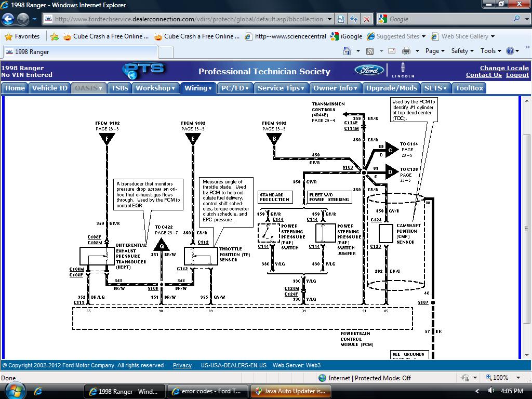Click the vertical scrollbar thumb
The image size is (532, 399).
pyautogui.click(x=527, y=229)
